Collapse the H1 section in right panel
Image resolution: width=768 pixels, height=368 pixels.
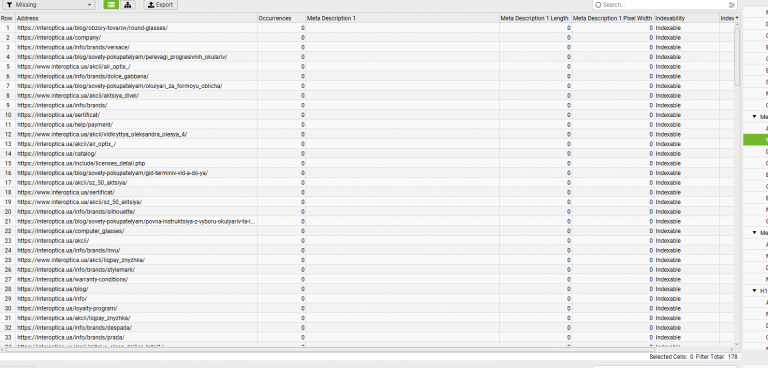(754, 291)
